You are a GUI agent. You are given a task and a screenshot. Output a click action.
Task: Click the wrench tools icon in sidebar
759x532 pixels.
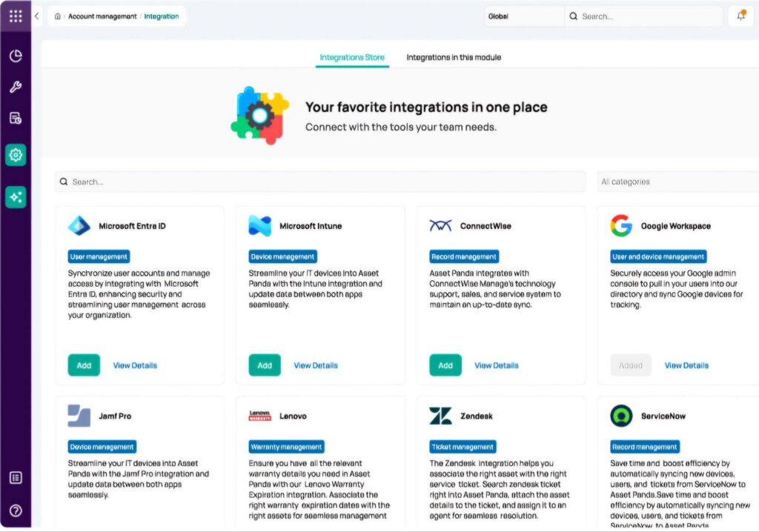point(16,87)
